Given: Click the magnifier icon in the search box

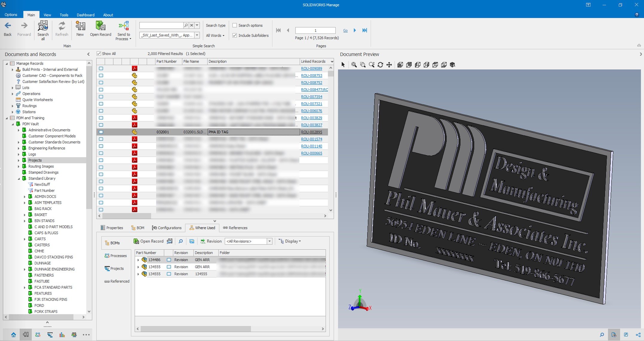Looking at the screenshot, I should 186,25.
